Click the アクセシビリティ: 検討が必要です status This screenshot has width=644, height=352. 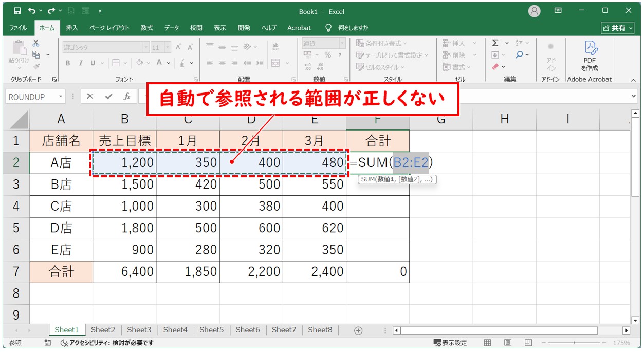(107, 343)
